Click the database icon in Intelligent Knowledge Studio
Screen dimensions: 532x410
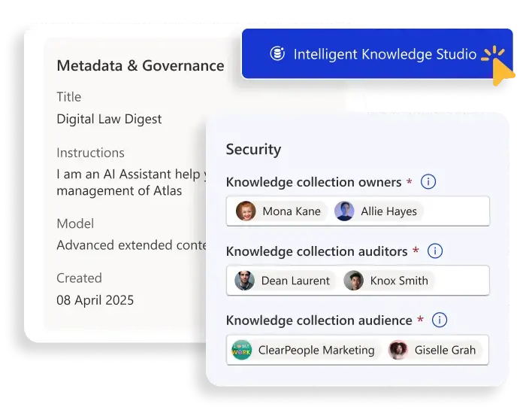click(277, 53)
